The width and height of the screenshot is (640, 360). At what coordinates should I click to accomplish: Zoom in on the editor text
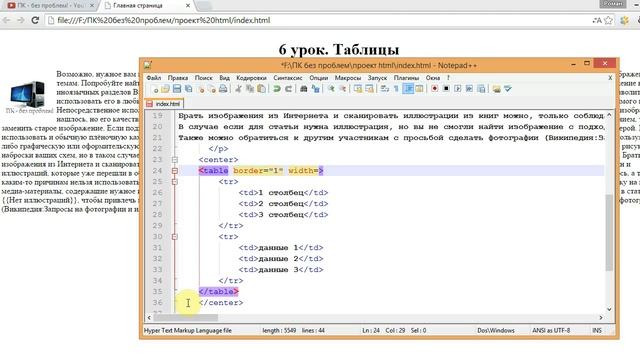[x=331, y=89]
